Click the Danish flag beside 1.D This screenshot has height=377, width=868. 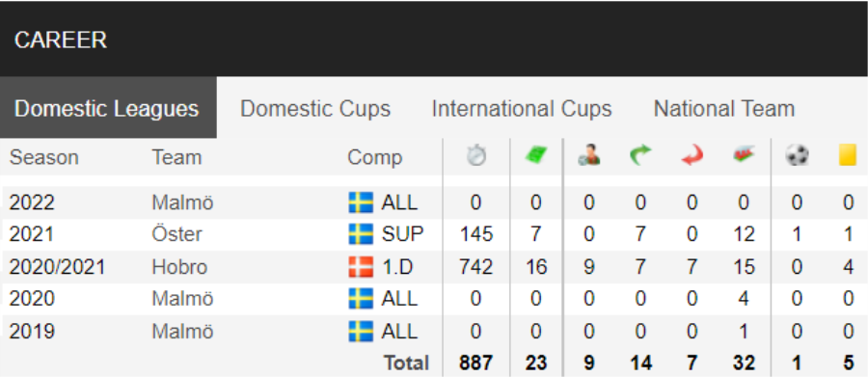click(x=361, y=267)
